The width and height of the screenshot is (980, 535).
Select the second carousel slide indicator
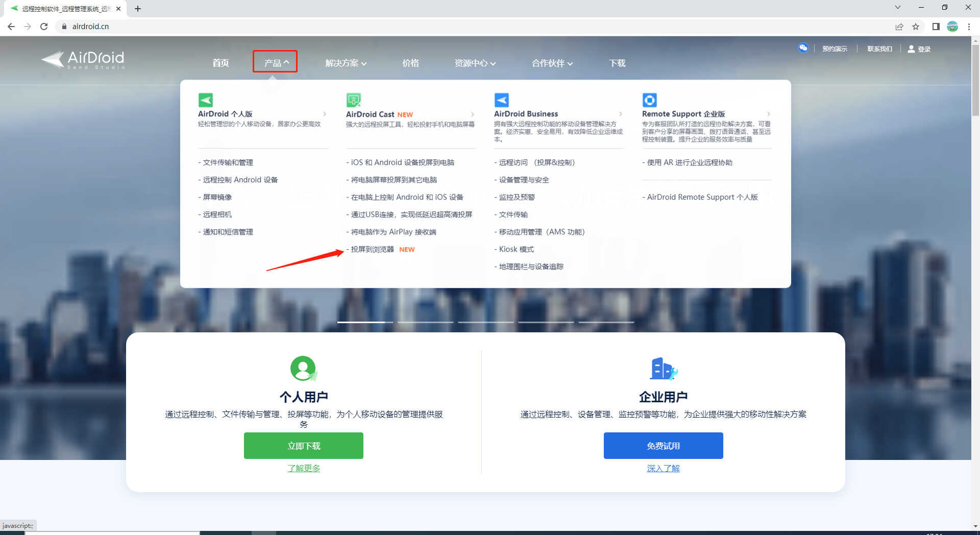pos(425,322)
